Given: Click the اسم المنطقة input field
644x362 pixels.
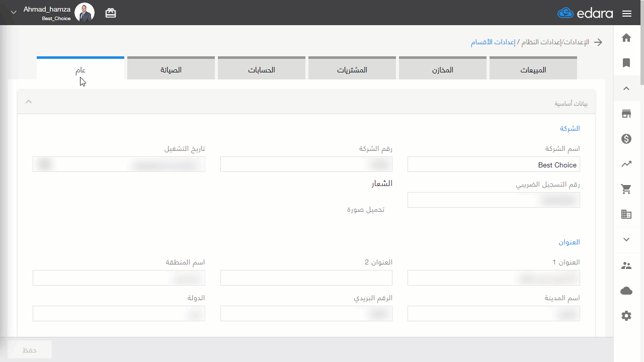Looking at the screenshot, I should 119,278.
